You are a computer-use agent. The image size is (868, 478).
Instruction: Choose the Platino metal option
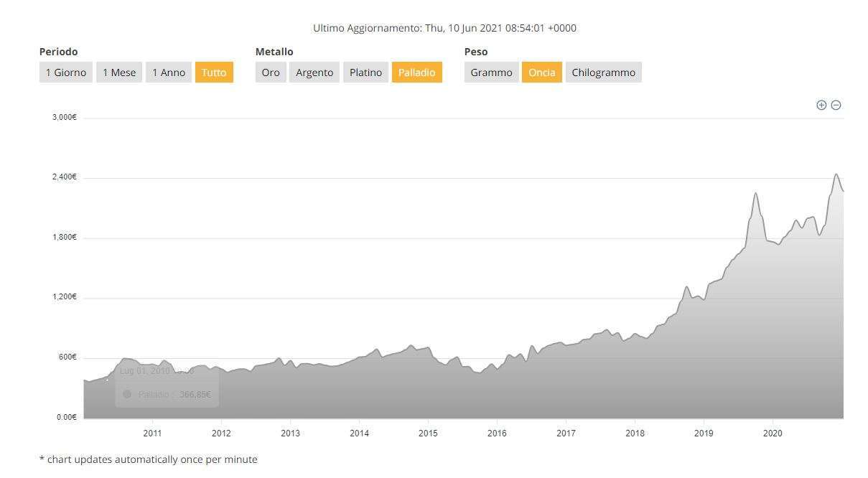tap(365, 72)
